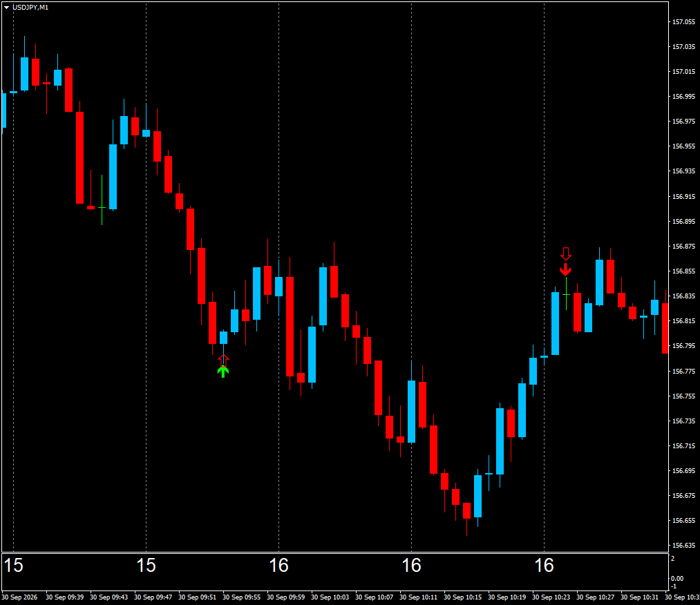Click the 0.00 indicator scale value
This screenshot has width=700, height=605.
point(678,578)
